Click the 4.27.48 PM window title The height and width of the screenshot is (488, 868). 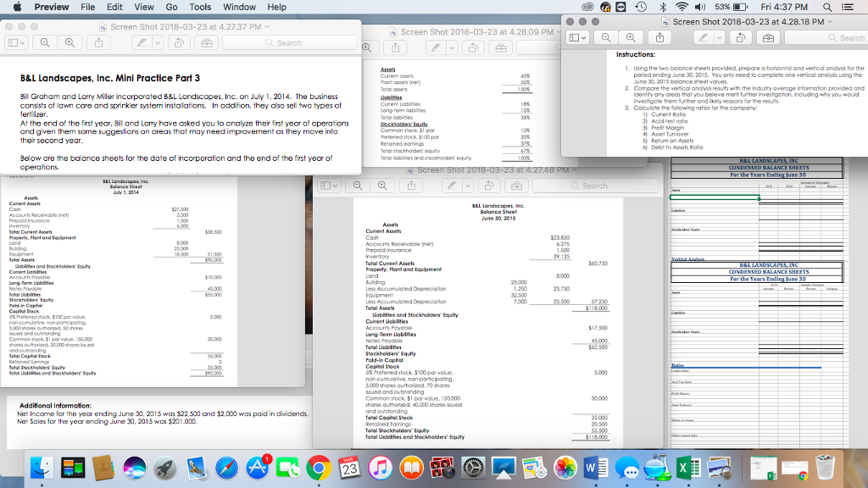pyautogui.click(x=492, y=169)
